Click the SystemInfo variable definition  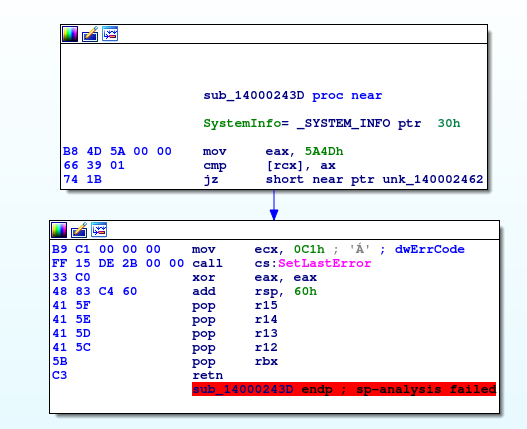click(x=331, y=123)
